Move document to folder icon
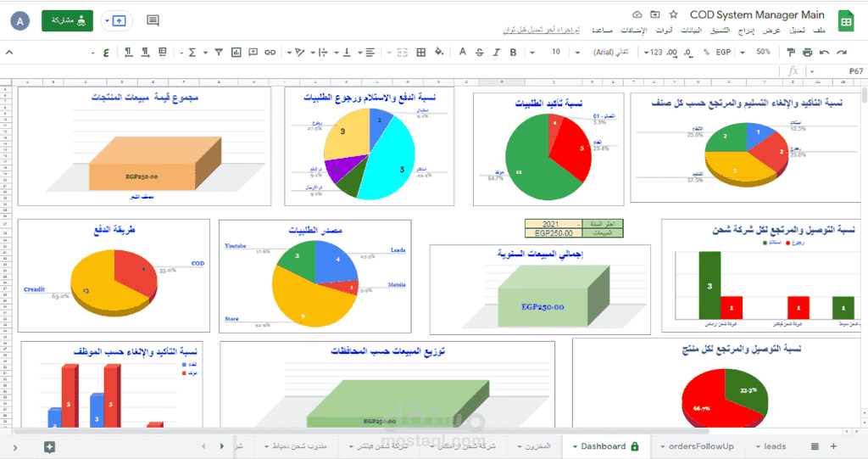This screenshot has height=459, width=868. click(x=655, y=14)
